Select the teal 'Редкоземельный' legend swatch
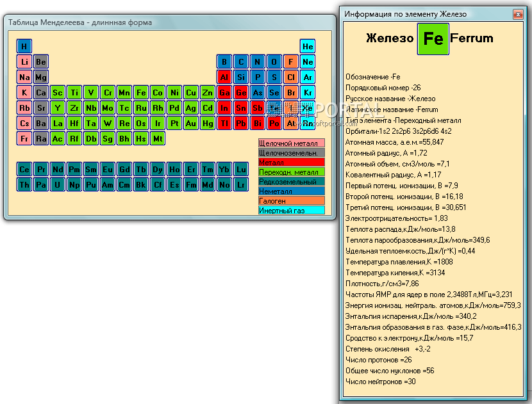 pyautogui.click(x=292, y=181)
